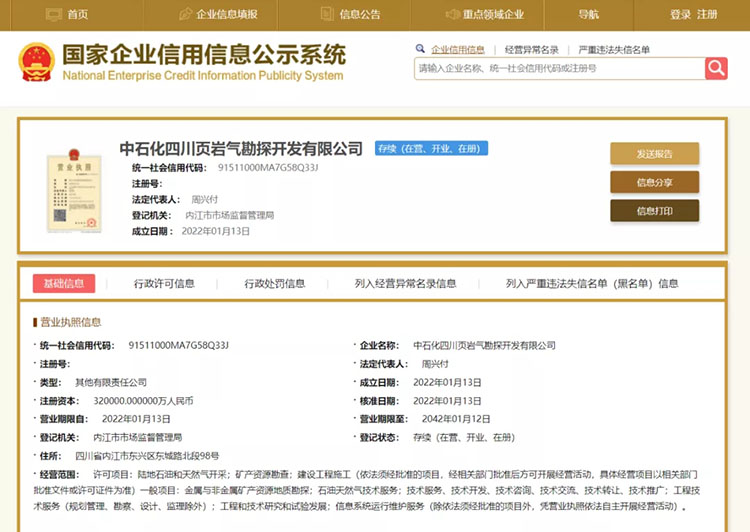Switch to 列入严重违法失信名单(黑名单)信息 tab
The height and width of the screenshot is (532, 750).
click(592, 284)
